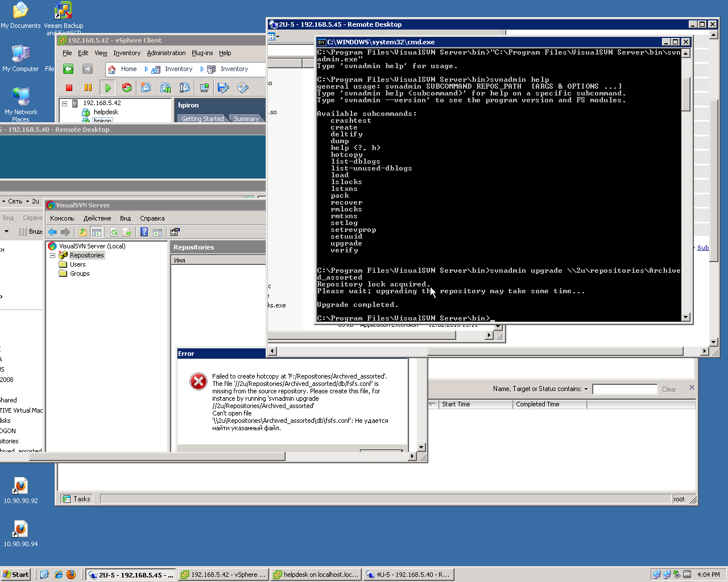Select the Groups node in VisualSVN tree
The width and height of the screenshot is (728, 582).
(80, 274)
